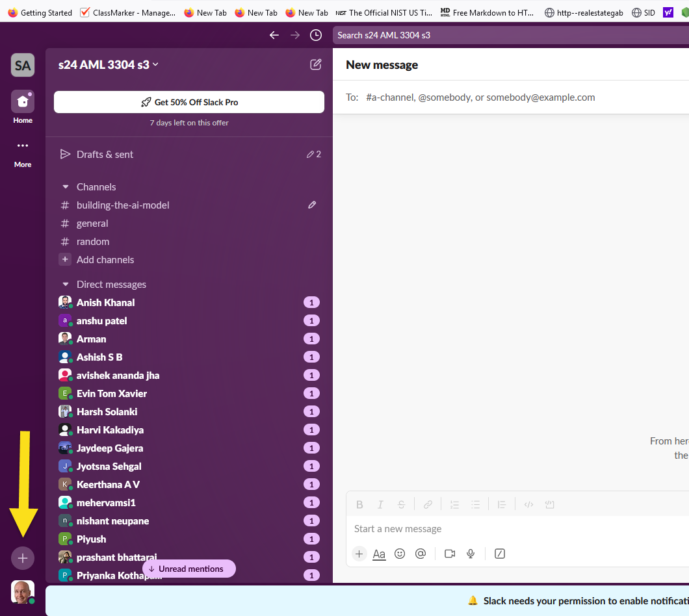Viewport: 689px width, 616px height.
Task: Toggle italic formatting in the composer
Action: 380,504
